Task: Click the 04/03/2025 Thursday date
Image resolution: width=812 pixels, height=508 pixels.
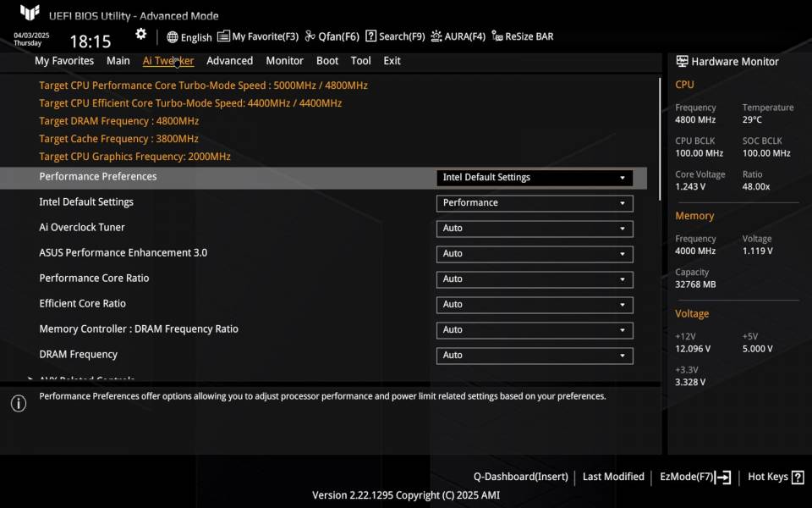Action: pos(31,40)
